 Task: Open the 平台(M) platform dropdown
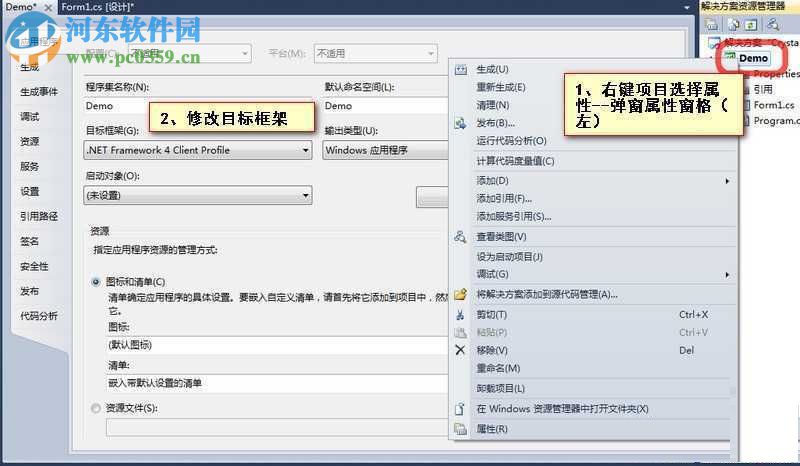(x=376, y=53)
